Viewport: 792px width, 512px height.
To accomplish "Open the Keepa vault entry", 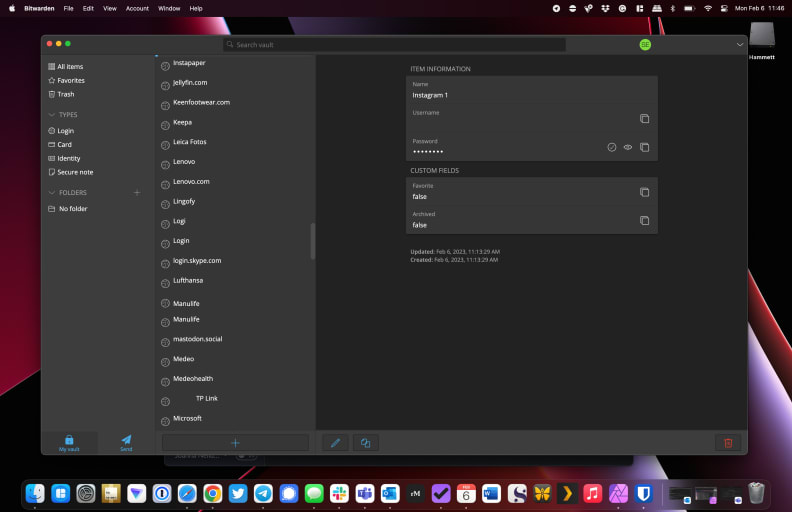I will click(x=234, y=124).
